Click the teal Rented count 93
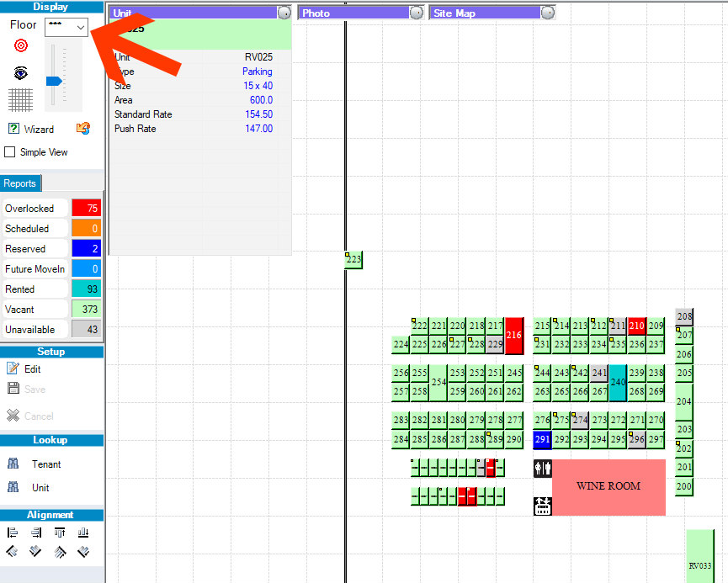Viewport: 728px width, 583px height. [87, 289]
